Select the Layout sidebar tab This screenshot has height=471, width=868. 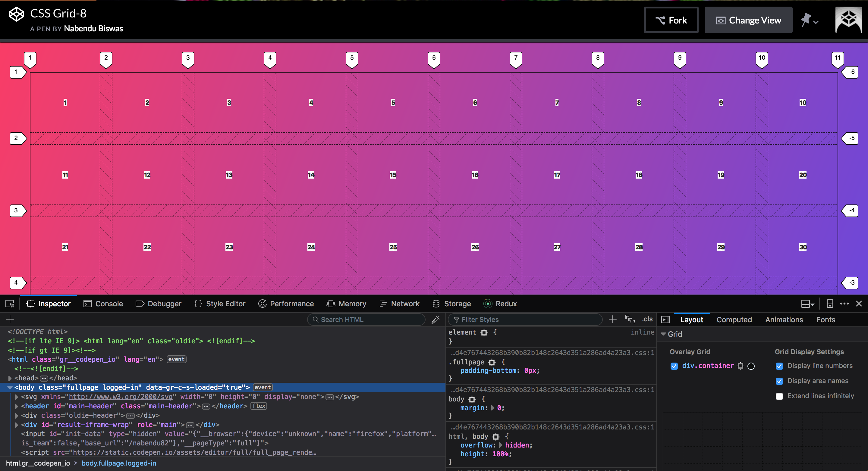click(x=691, y=320)
